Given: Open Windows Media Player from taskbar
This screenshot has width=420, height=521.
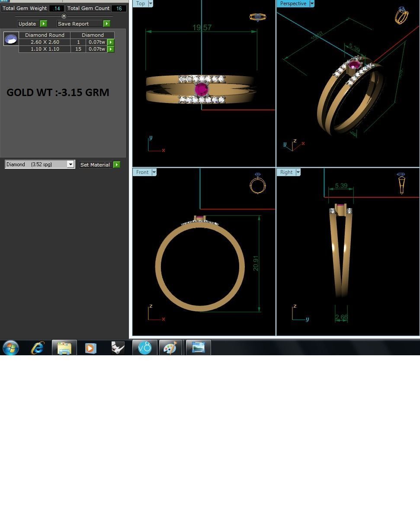Looking at the screenshot, I should pyautogui.click(x=90, y=347).
